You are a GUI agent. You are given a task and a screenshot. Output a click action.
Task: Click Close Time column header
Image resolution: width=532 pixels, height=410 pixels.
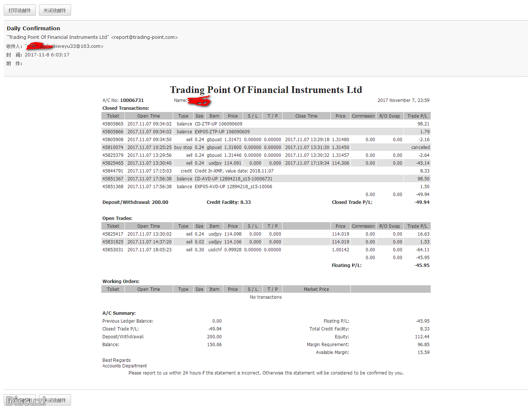coord(306,116)
